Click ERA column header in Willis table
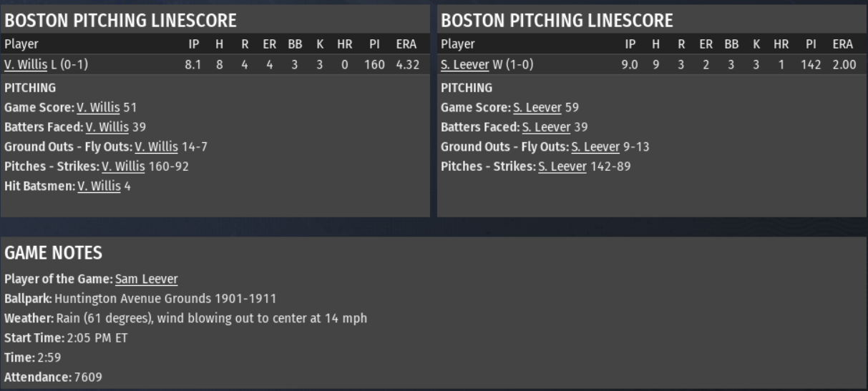 406,44
